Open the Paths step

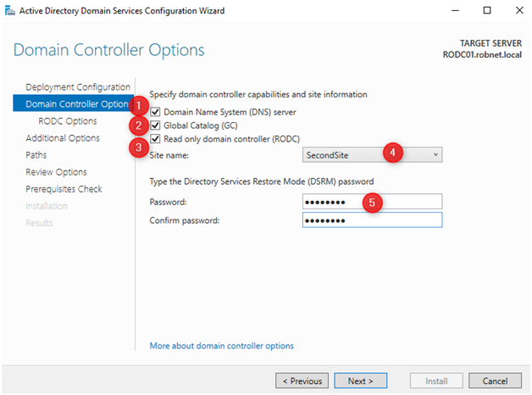point(36,155)
